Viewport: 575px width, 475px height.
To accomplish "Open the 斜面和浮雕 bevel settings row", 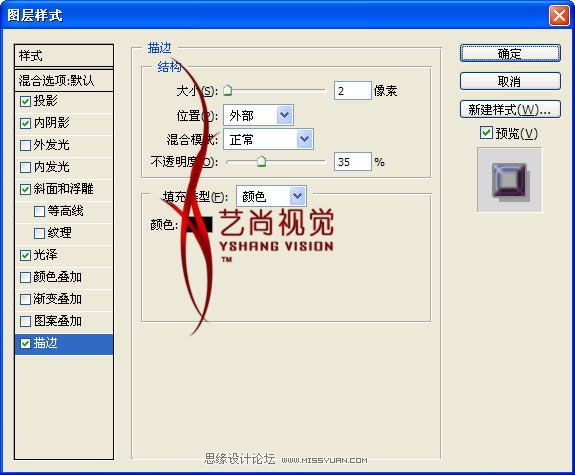I will pyautogui.click(x=64, y=190).
